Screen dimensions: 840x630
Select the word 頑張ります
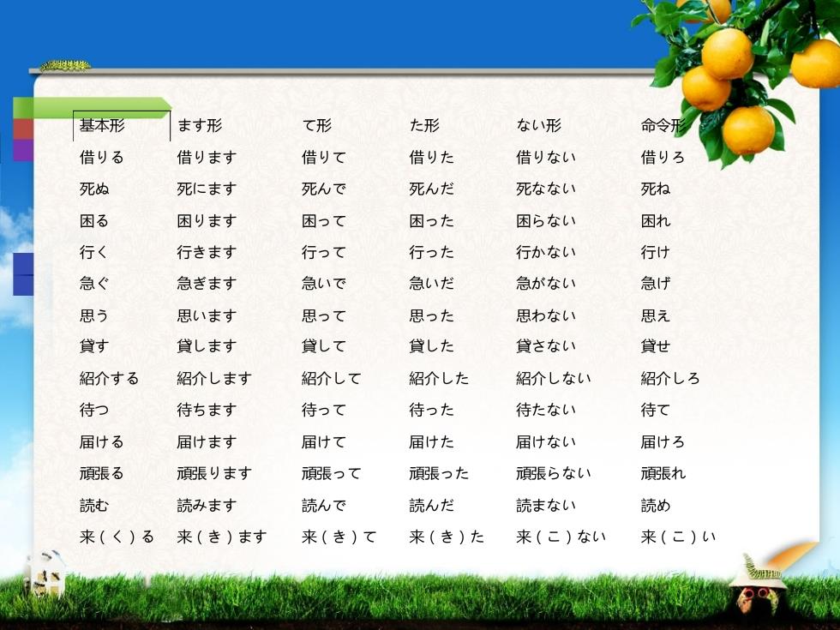214,473
